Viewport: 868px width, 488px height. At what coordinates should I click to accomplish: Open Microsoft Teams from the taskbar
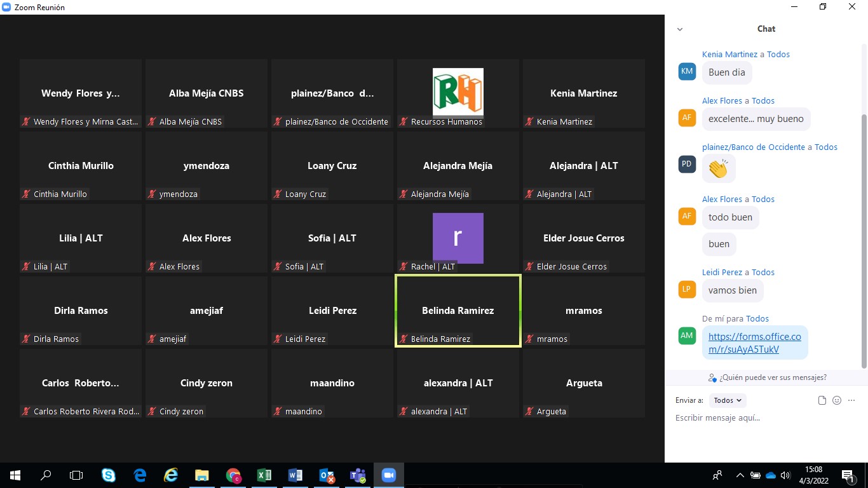358,475
